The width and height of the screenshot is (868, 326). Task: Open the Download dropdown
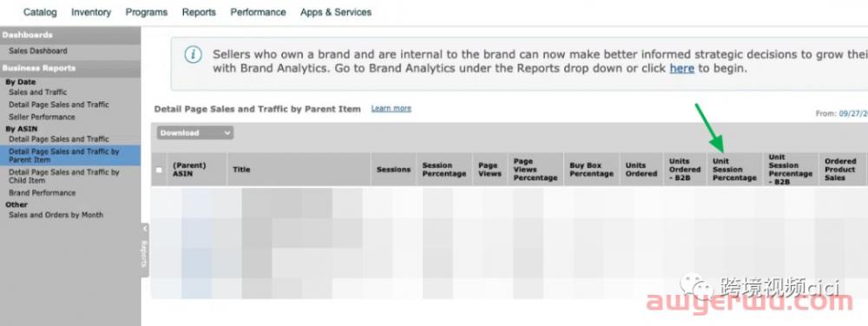194,133
